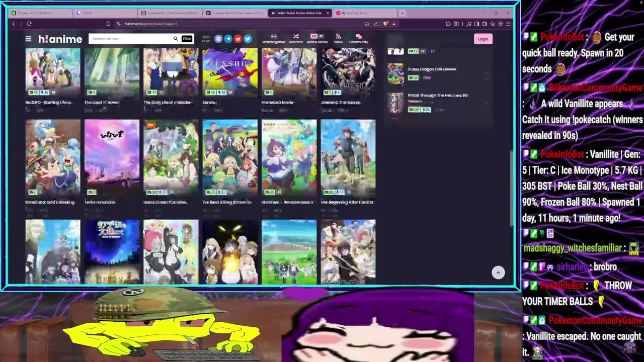This screenshot has height=362, width=644.
Task: Click the Brave Rewards triangle icon
Action: click(393, 24)
